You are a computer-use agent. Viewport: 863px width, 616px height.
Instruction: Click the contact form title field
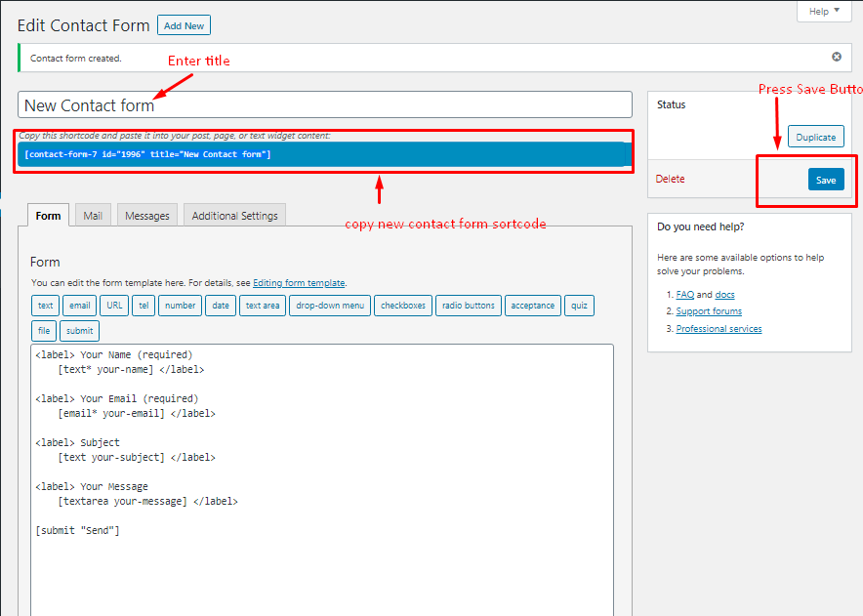[324, 105]
